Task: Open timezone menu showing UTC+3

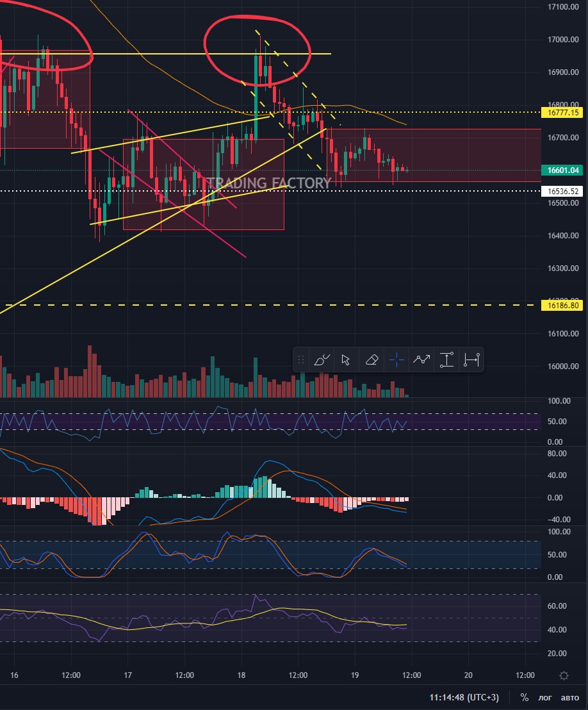Action: pos(465,697)
